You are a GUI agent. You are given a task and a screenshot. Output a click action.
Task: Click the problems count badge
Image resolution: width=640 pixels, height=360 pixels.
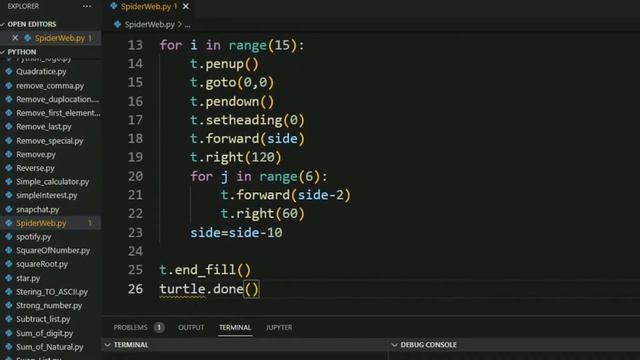coord(159,327)
